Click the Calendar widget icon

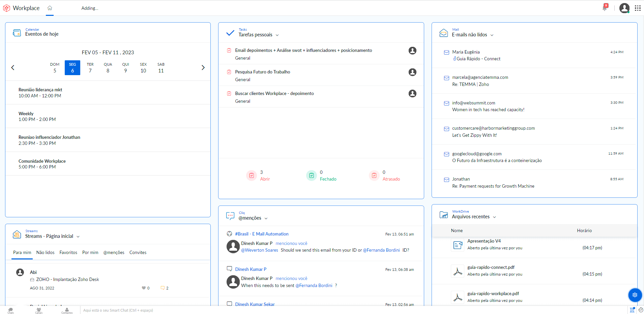[17, 33]
